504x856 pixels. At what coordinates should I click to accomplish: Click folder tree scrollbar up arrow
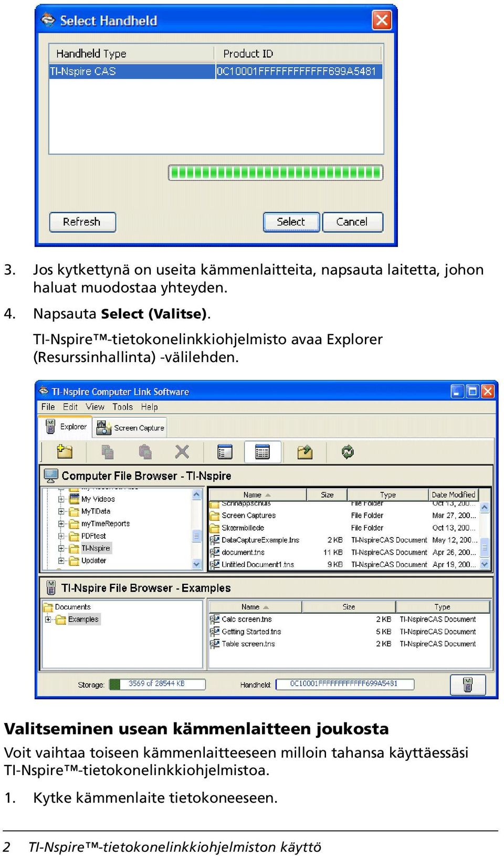pos(197,494)
